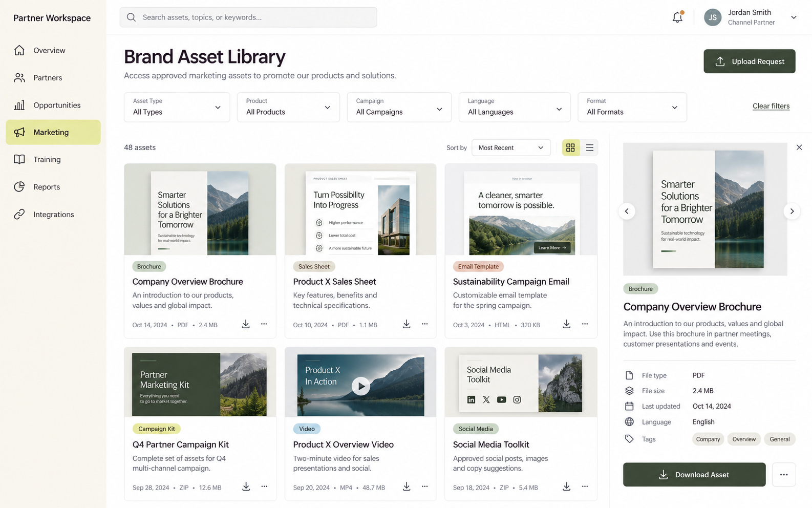Open the Social Media Toolkit thumbnail
The image size is (812, 508).
(x=521, y=383)
